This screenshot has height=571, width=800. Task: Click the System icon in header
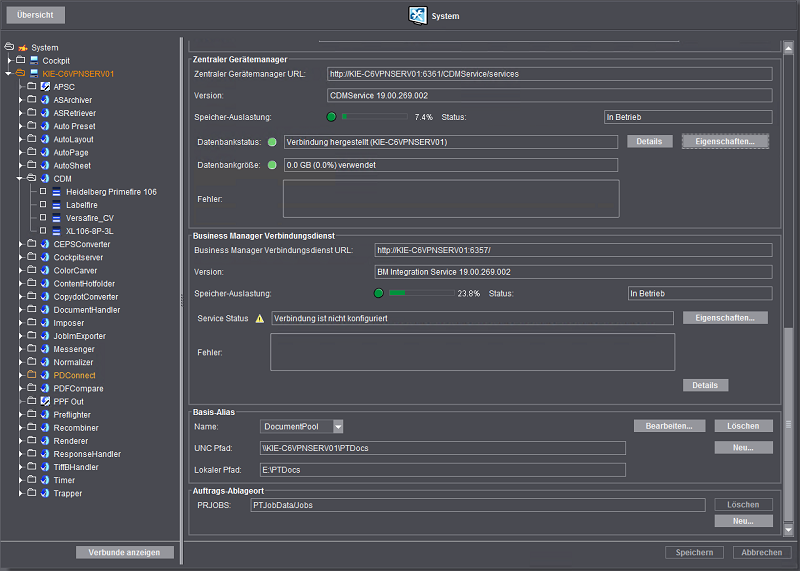click(x=419, y=16)
